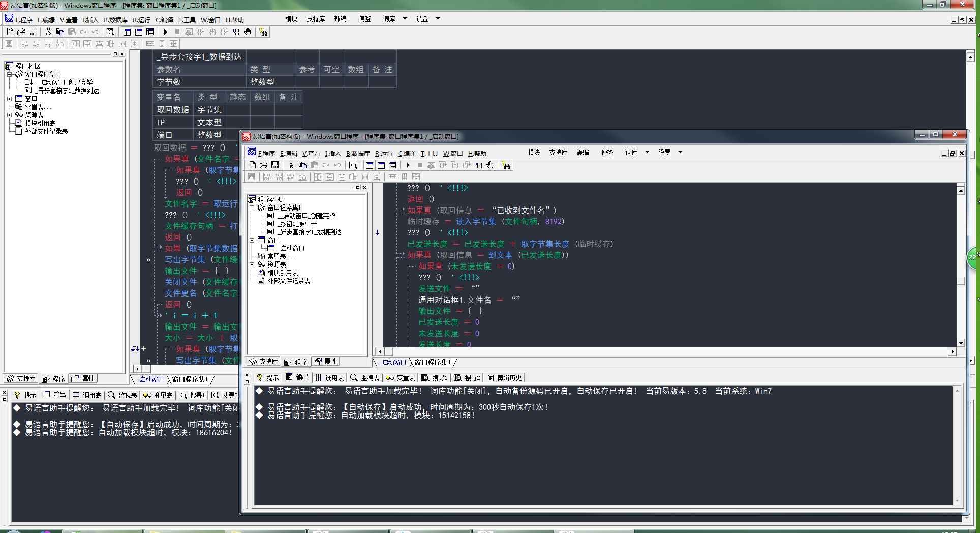980x533 pixels.
Task: Click step braces icon in back window toolbar
Action: pyautogui.click(x=236, y=32)
